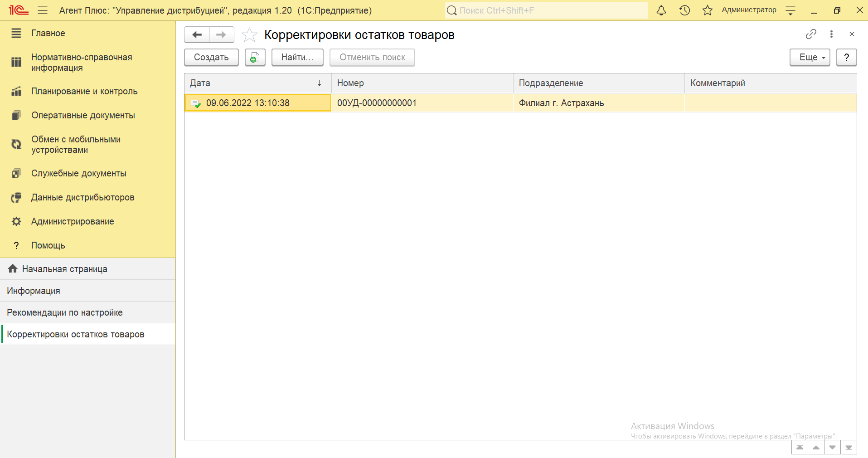The image size is (868, 458).
Task: Click the Номер column header
Action: (422, 83)
